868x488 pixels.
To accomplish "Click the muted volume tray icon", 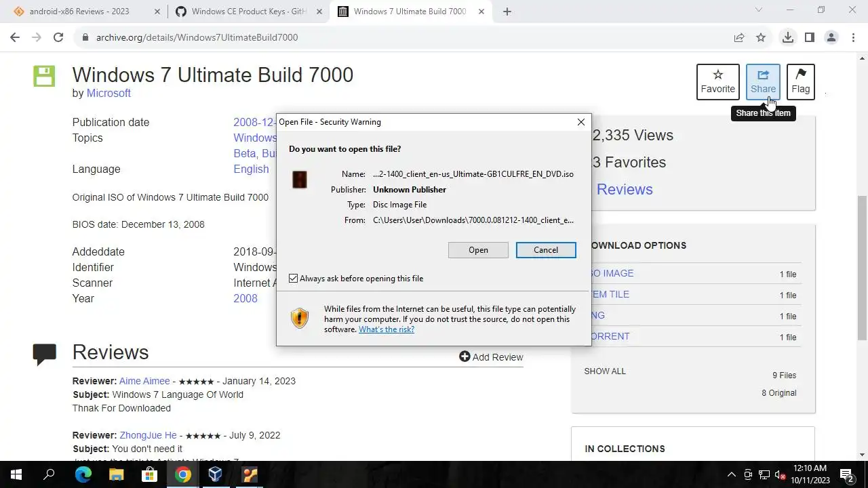I will coord(781,474).
